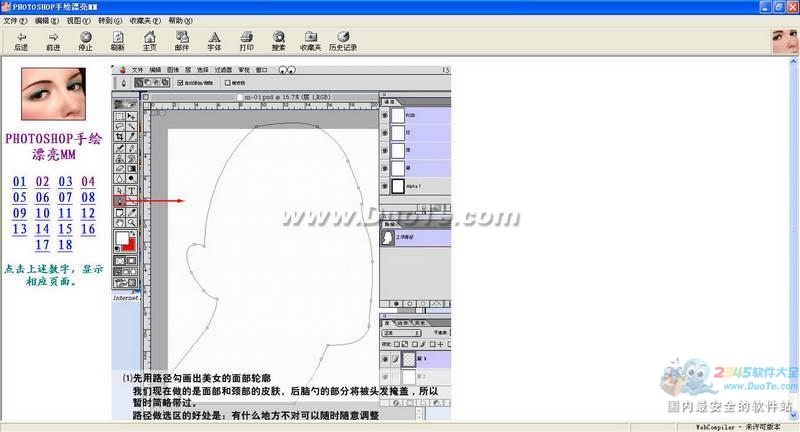800x432 pixels.
Task: Show page 15 from the number list
Action: click(x=65, y=229)
